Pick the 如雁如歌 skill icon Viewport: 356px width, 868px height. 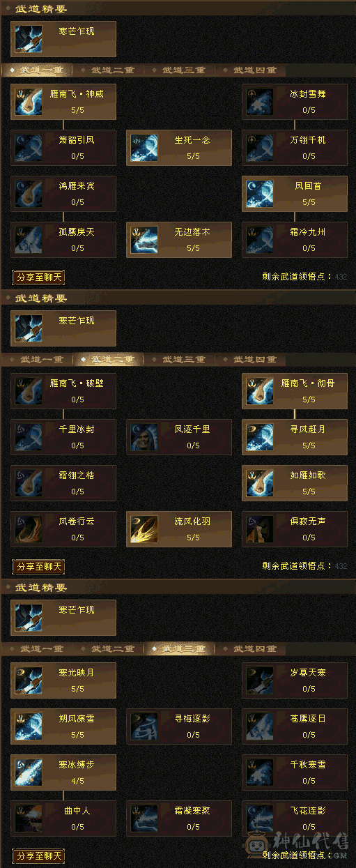click(260, 483)
